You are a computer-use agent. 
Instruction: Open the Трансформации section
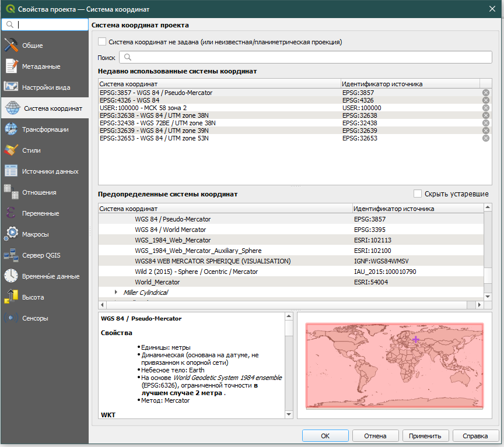tap(45, 129)
